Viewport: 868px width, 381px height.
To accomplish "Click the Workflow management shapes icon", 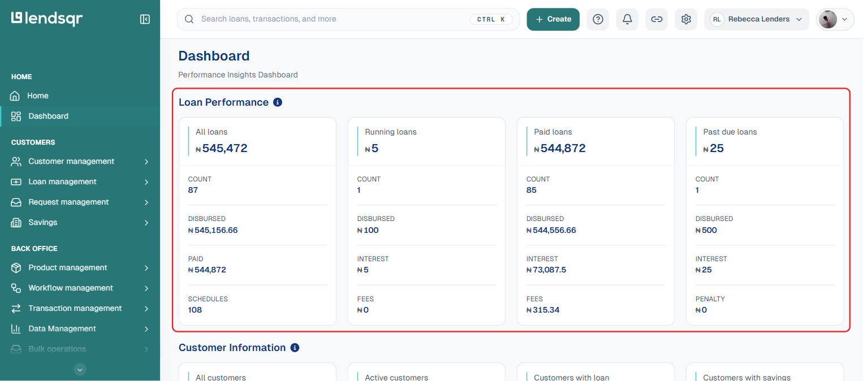I will coord(16,288).
